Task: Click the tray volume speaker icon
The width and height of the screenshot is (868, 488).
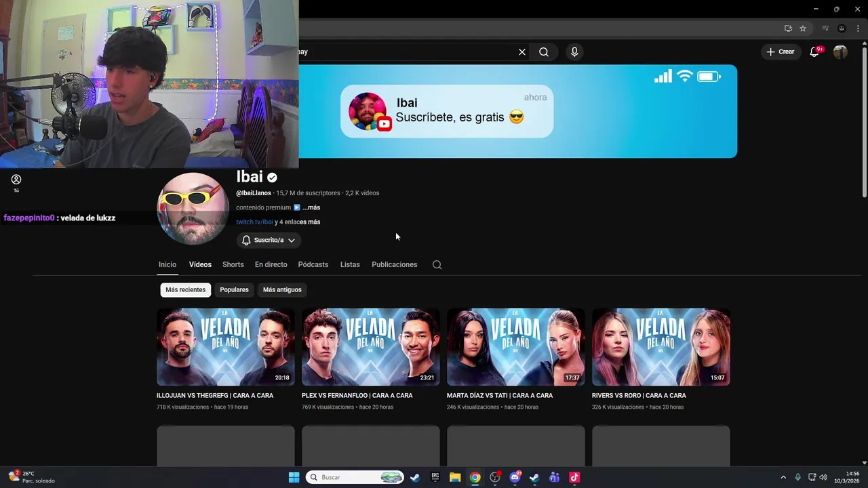Action: tap(823, 477)
